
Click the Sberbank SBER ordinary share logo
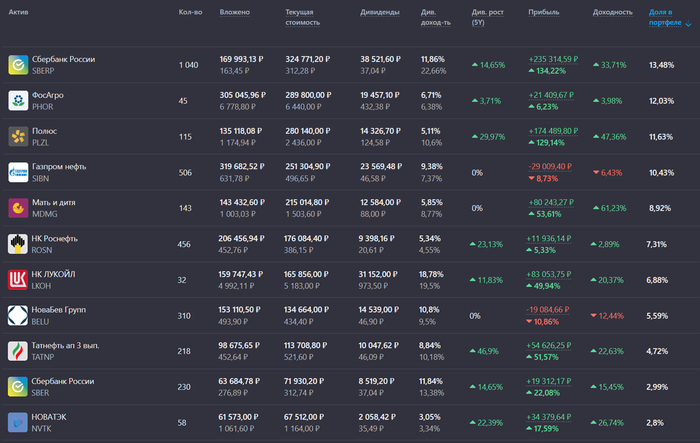pyautogui.click(x=18, y=387)
